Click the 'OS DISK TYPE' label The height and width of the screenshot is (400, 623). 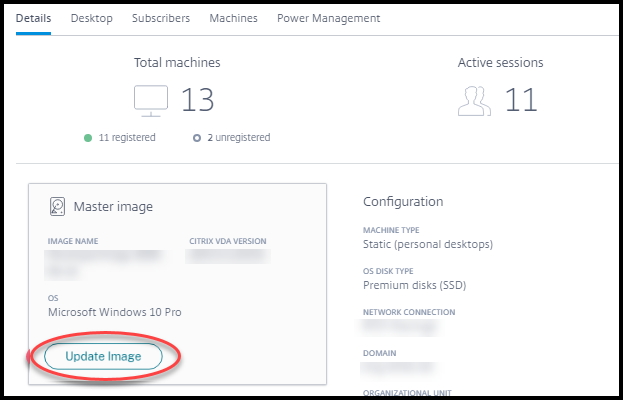(388, 271)
